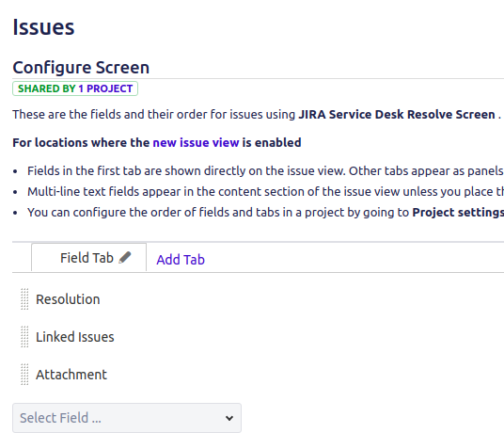Click the Resolution field row
Screen dimensions: 504x433
click(258, 299)
